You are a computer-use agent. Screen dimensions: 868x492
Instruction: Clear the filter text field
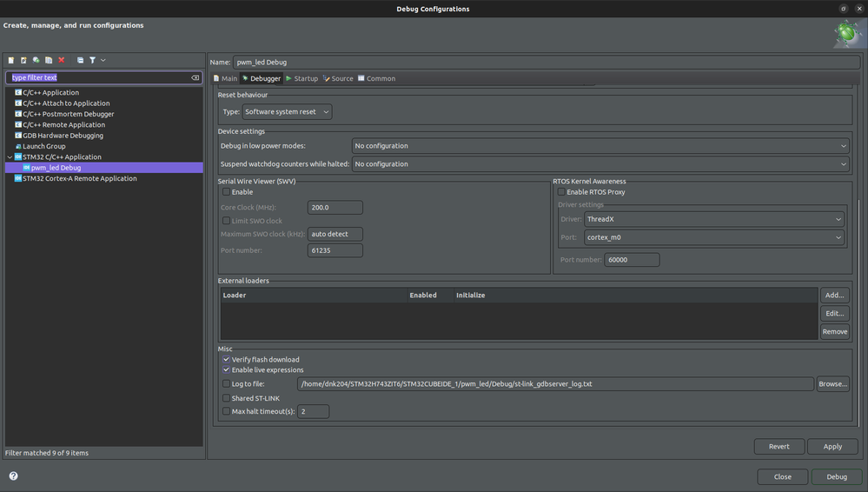click(x=195, y=77)
